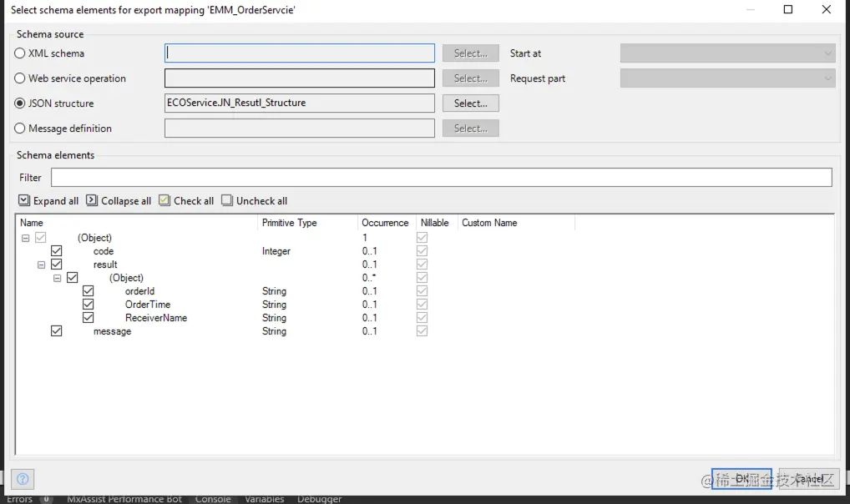
Task: Open the MxAssist Performance Bot tab
Action: click(x=124, y=499)
